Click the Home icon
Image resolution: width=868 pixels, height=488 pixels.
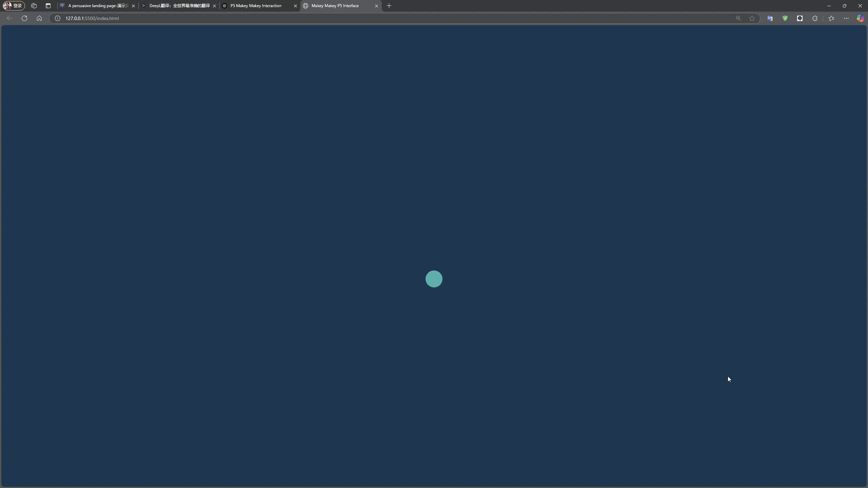39,18
